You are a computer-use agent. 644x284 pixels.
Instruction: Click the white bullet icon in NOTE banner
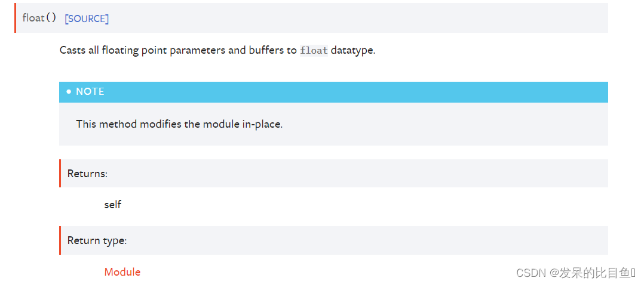(69, 91)
